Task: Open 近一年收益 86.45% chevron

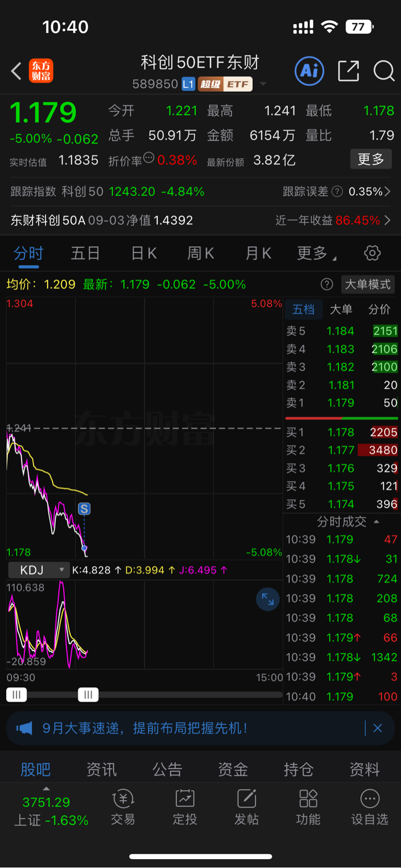Action: coord(387,220)
